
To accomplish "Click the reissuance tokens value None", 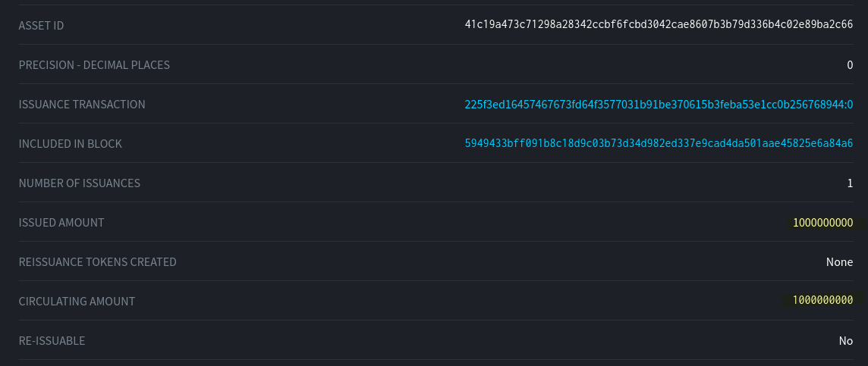I will click(839, 262).
